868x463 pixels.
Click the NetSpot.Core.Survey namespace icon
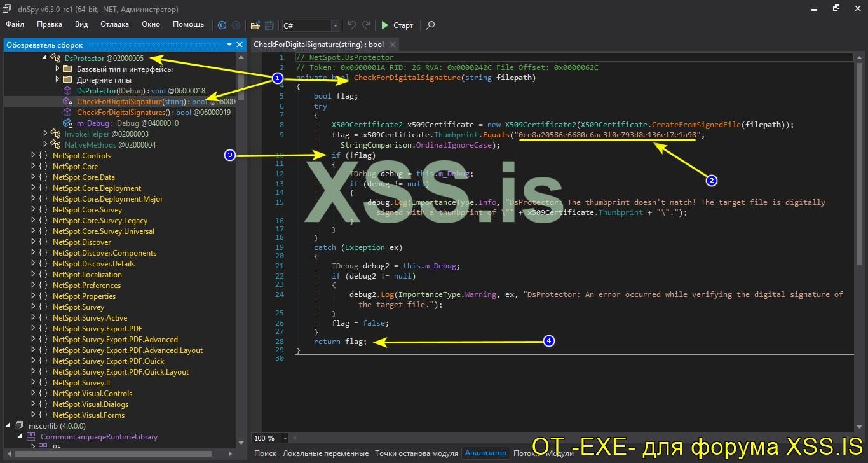pyautogui.click(x=44, y=210)
